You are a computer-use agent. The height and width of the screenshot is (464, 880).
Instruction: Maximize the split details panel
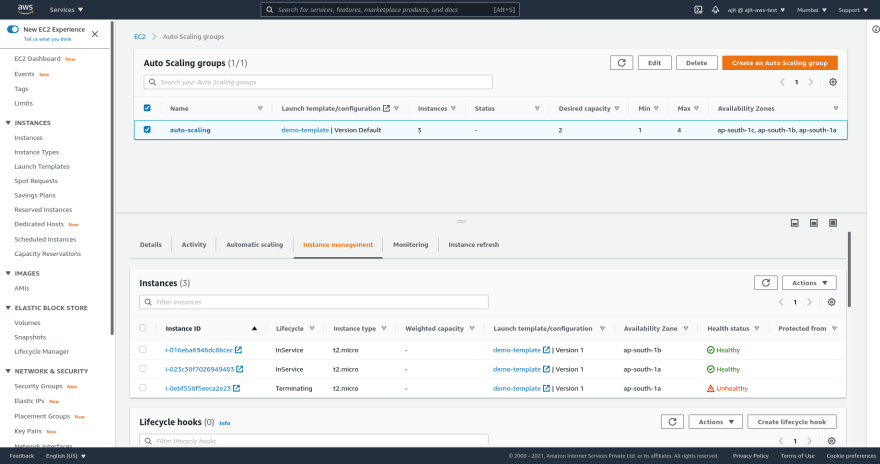coord(833,223)
